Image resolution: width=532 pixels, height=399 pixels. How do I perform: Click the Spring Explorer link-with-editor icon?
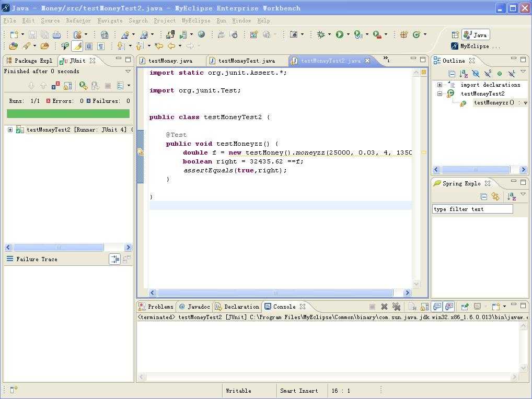click(x=496, y=196)
